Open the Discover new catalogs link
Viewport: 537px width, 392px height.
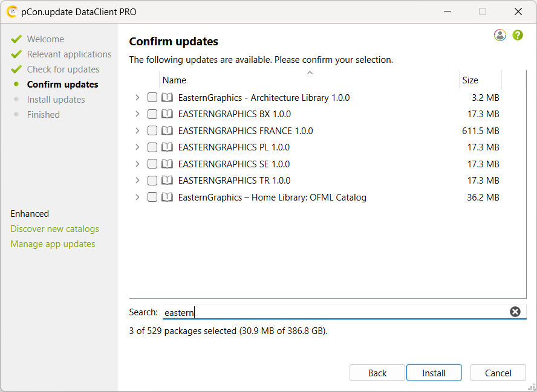tap(55, 229)
